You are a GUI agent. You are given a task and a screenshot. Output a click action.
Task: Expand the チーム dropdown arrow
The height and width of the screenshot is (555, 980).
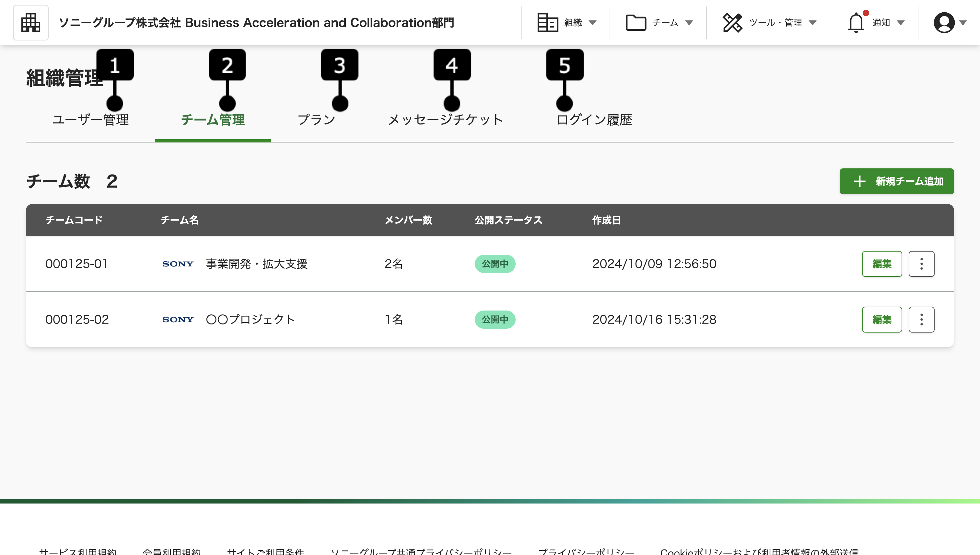coord(689,23)
